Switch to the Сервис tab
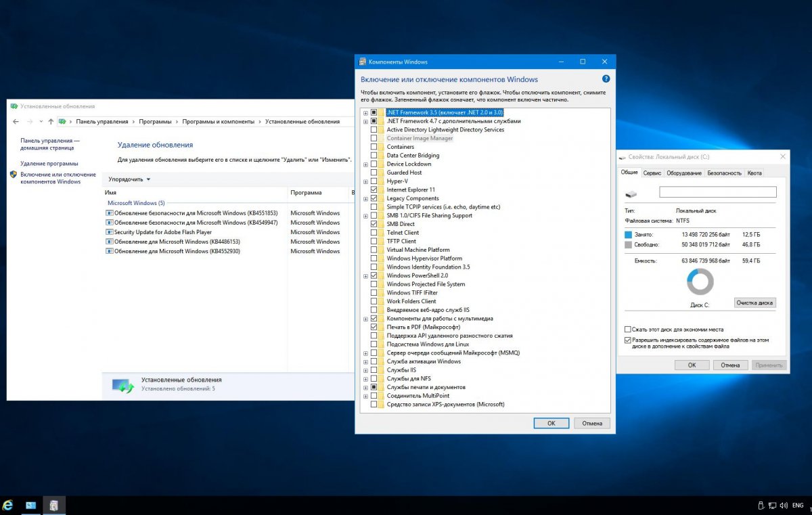Viewport: 812px width, 515px height. pos(652,173)
